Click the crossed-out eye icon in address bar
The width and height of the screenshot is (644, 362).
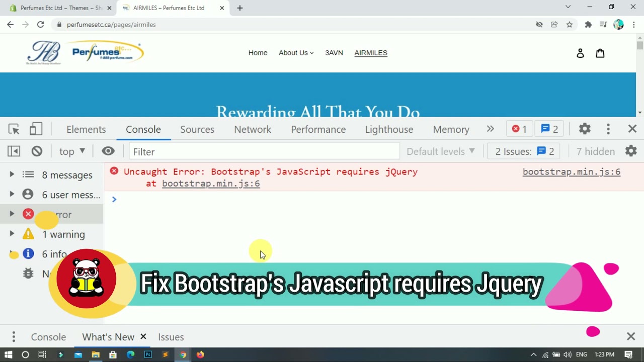(x=539, y=24)
